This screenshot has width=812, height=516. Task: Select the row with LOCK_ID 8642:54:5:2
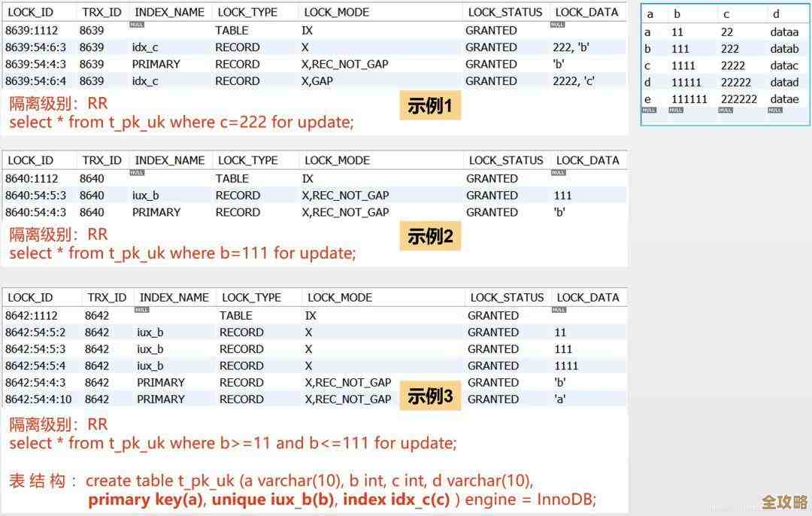(301, 332)
